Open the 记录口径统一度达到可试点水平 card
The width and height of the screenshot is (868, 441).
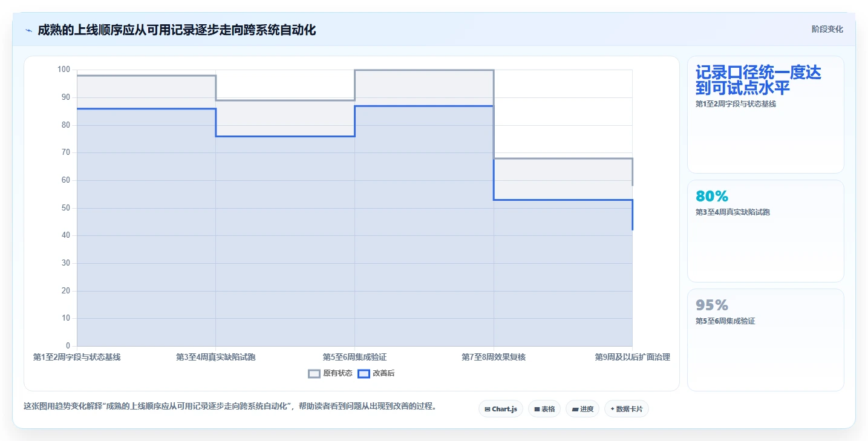pyautogui.click(x=766, y=115)
